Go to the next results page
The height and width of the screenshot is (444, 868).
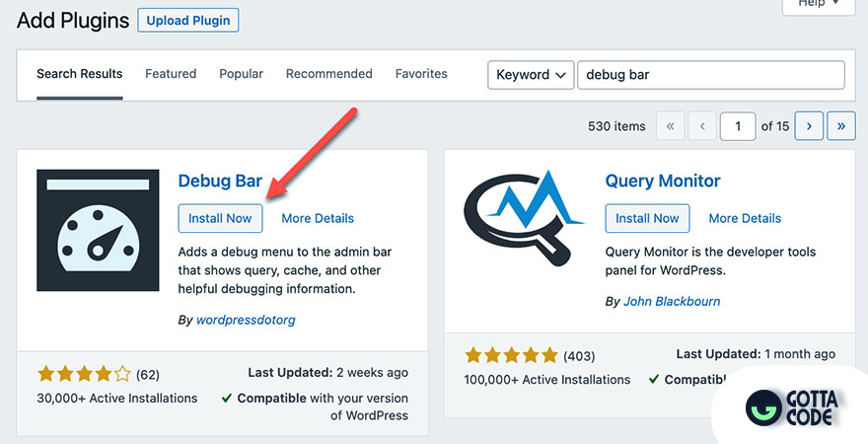809,126
